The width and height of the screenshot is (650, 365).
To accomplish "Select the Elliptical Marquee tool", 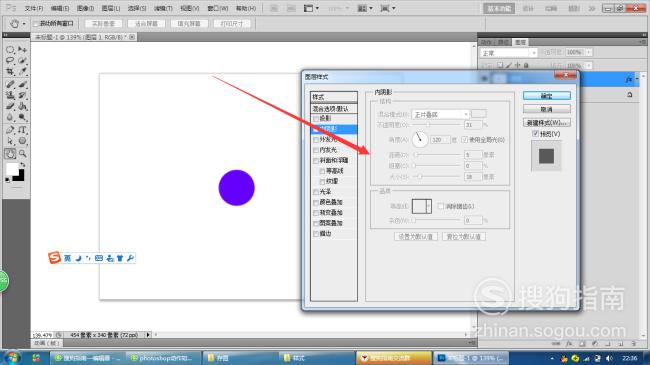I will click(x=10, y=50).
